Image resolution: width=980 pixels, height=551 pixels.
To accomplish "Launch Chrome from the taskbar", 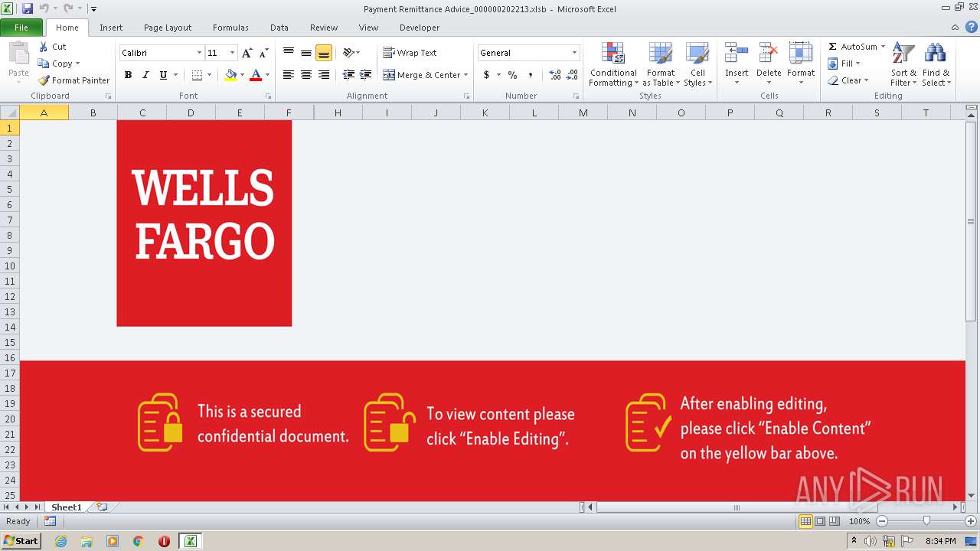I will pos(139,541).
